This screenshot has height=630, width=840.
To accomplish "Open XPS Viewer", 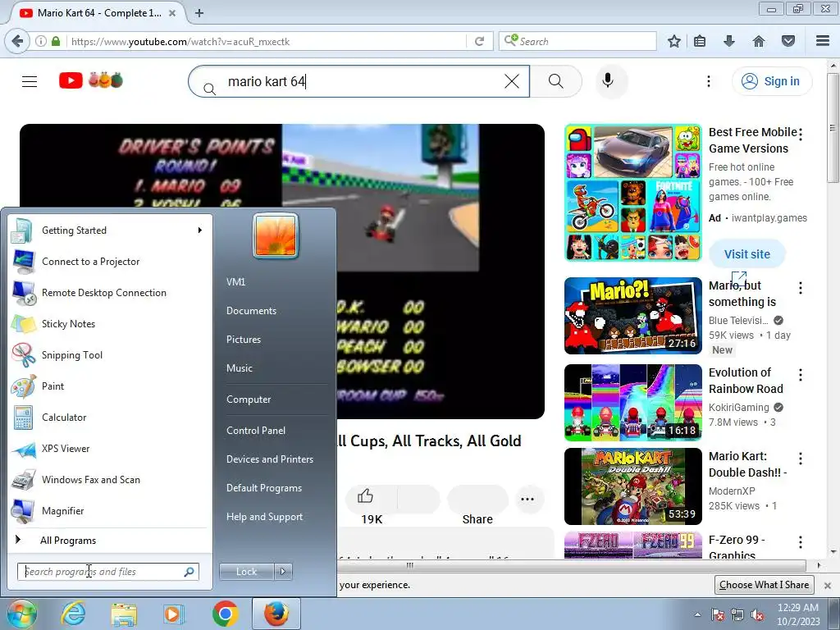I will [x=109, y=449].
